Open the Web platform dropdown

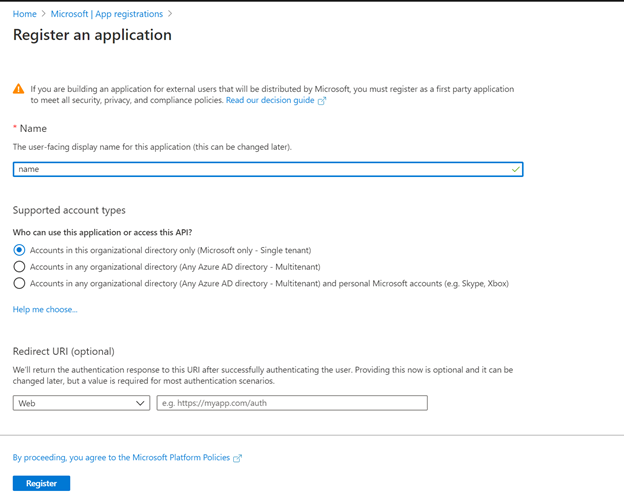click(81, 403)
